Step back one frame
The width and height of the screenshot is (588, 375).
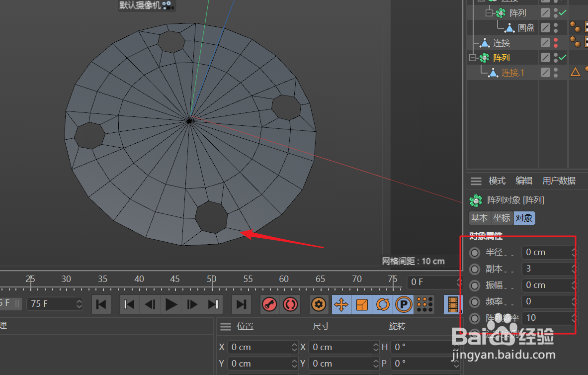150,304
